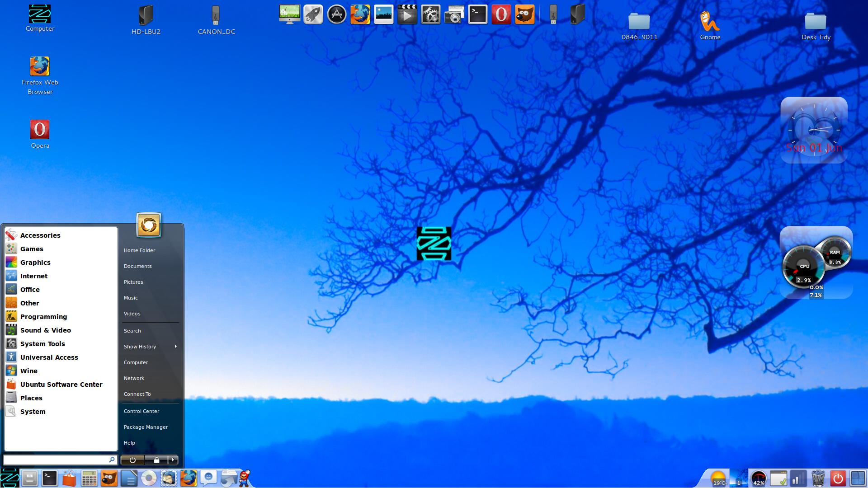Expand the Show History submenu arrow
868x488 pixels.
pyautogui.click(x=175, y=347)
